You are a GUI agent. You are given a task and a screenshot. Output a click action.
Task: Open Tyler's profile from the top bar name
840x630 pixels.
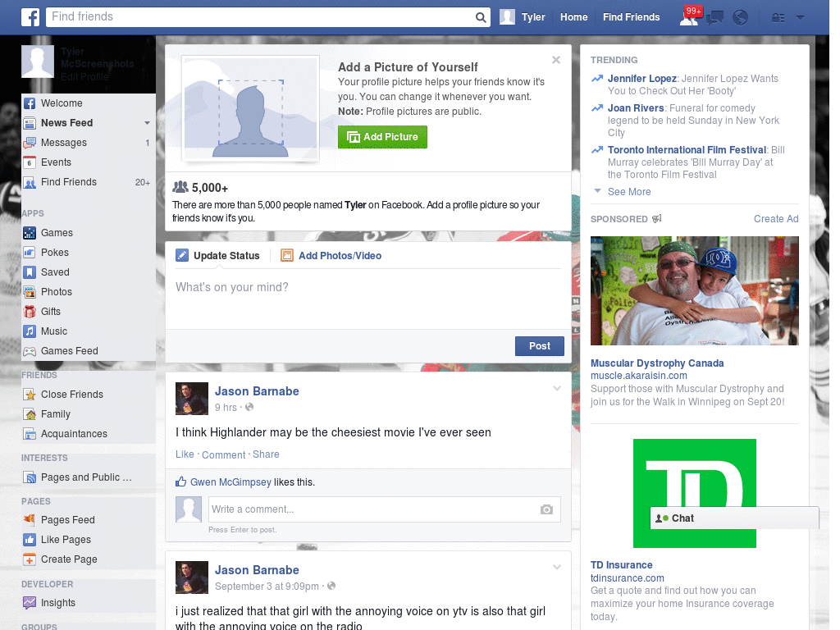click(x=533, y=17)
